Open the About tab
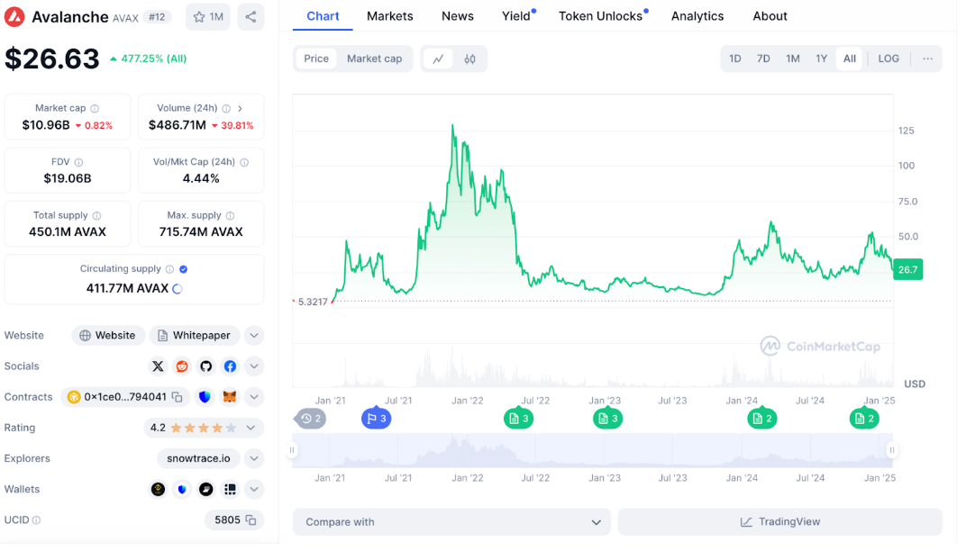The height and width of the screenshot is (560, 966). [770, 16]
